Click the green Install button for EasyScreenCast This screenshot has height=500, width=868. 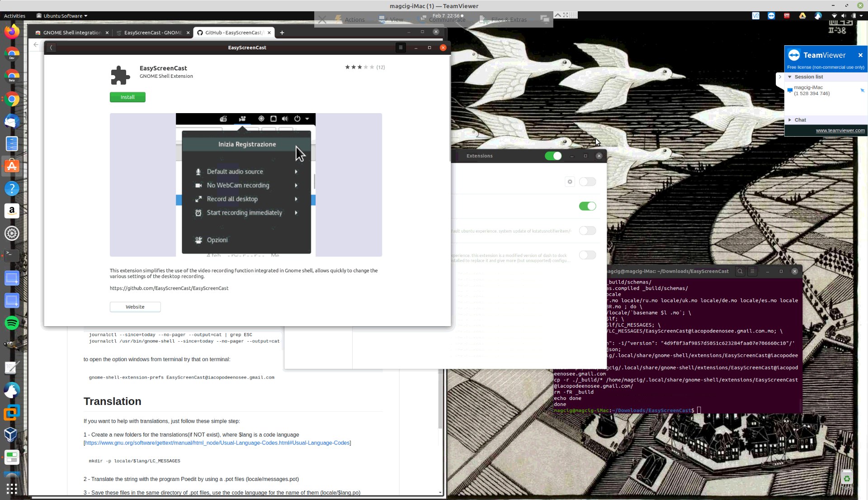pyautogui.click(x=127, y=97)
